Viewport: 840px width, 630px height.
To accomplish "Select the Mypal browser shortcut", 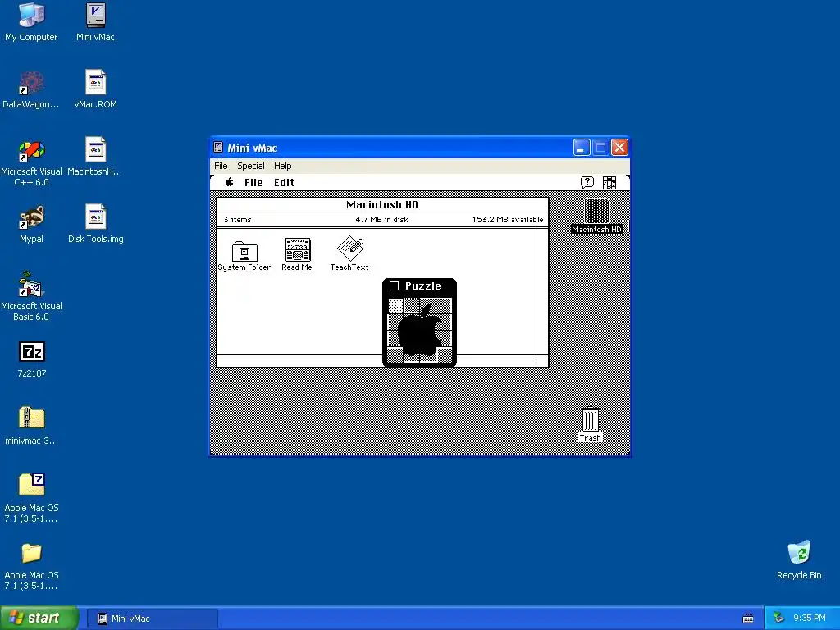I will (31, 224).
